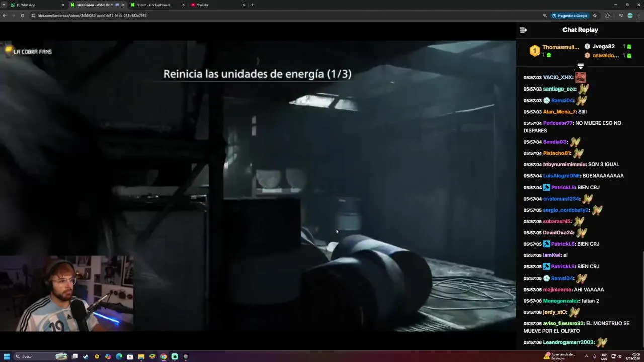
Task: Open the volume control in system tray
Action: click(619, 356)
